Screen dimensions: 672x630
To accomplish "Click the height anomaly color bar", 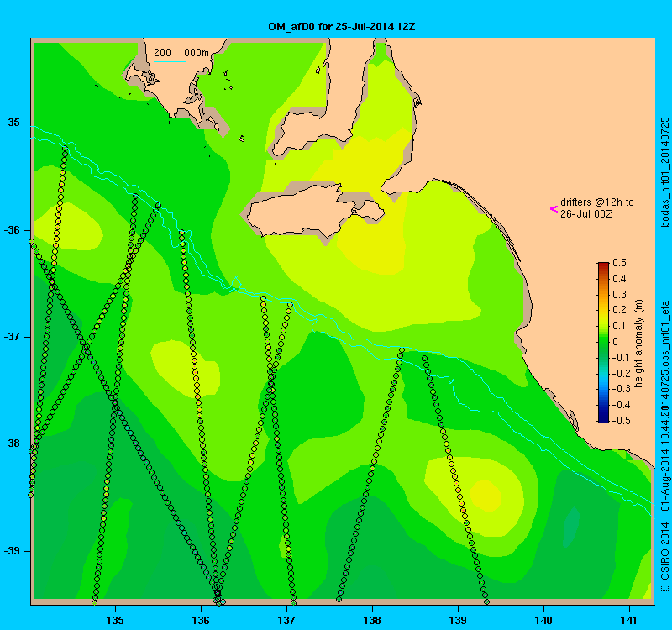I will (603, 343).
